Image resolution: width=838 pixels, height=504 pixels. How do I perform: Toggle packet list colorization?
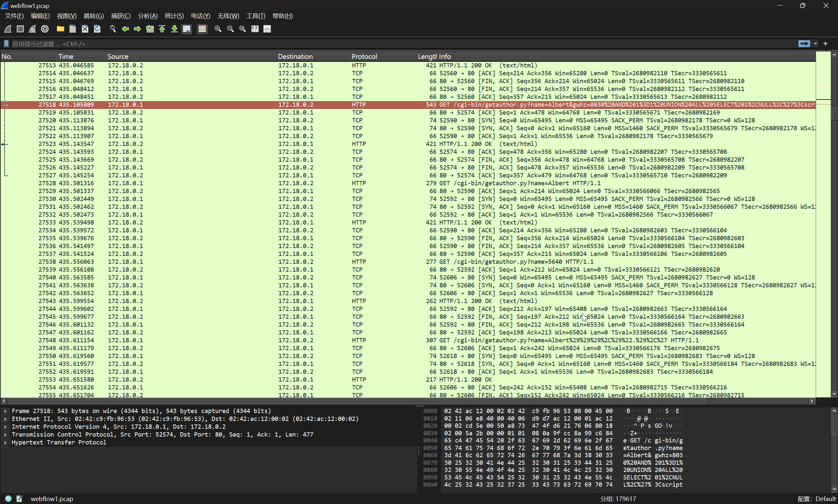202,29
